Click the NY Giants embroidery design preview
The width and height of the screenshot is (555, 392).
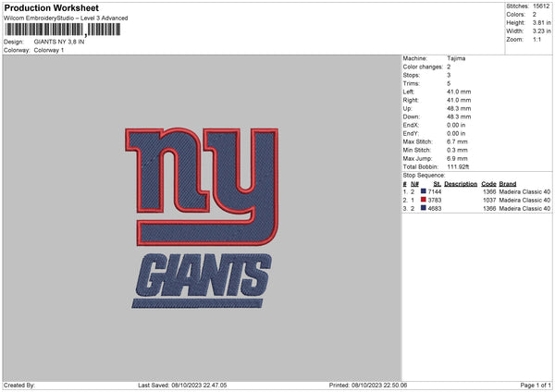click(x=202, y=218)
